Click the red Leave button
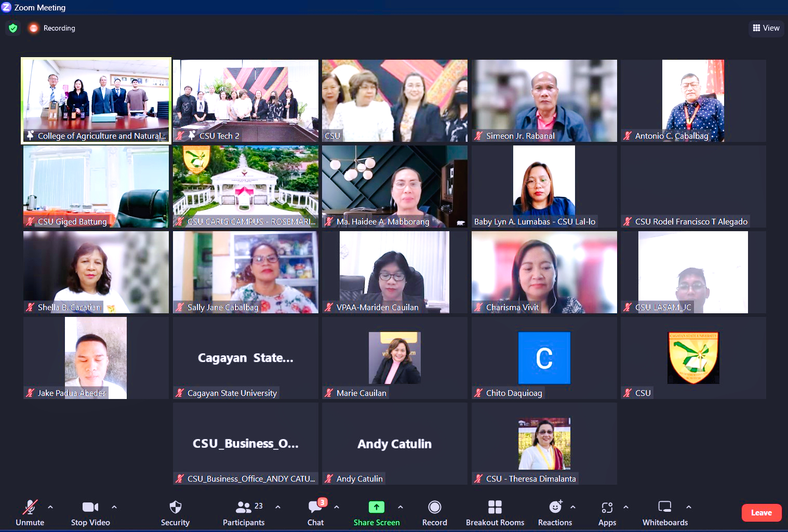Image resolution: width=788 pixels, height=532 pixels. click(762, 513)
